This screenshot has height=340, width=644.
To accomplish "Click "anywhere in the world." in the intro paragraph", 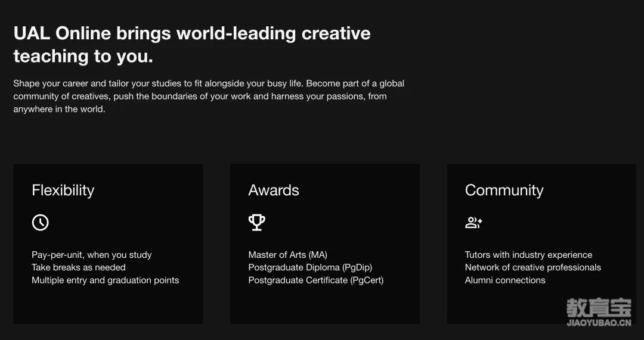I will tap(59, 110).
